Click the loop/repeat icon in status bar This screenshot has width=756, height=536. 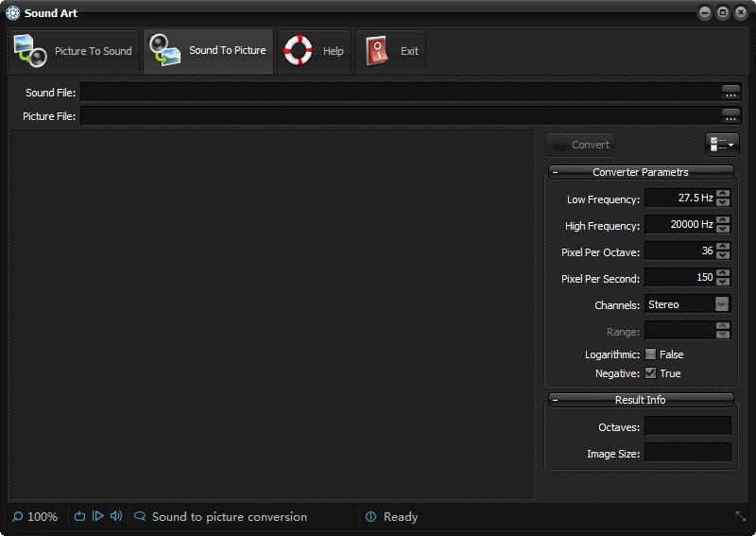[79, 516]
